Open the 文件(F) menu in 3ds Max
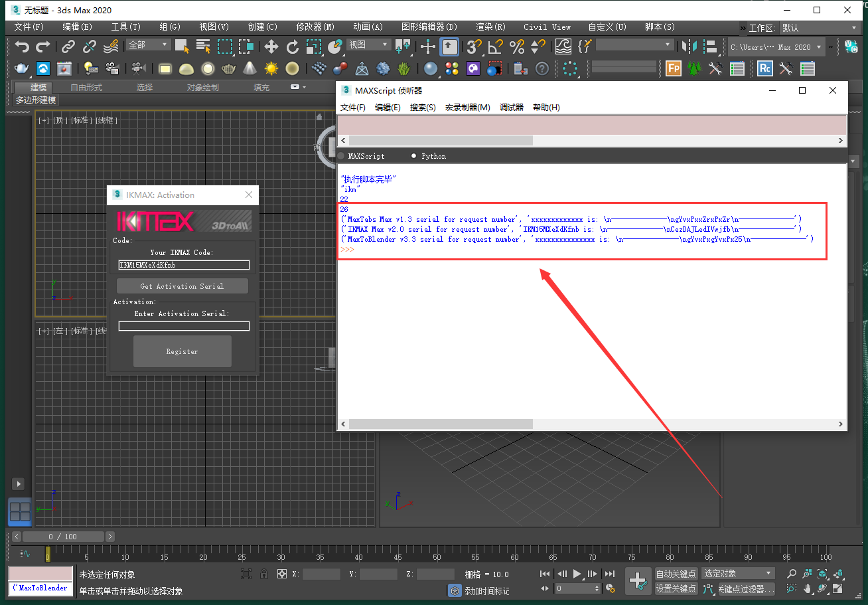Screen dimensions: 868x605 click(29, 27)
